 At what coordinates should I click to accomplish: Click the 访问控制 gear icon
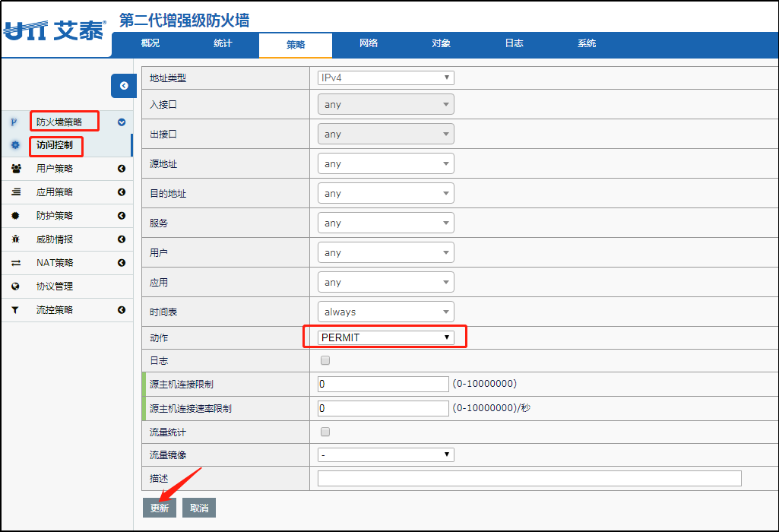[15, 145]
